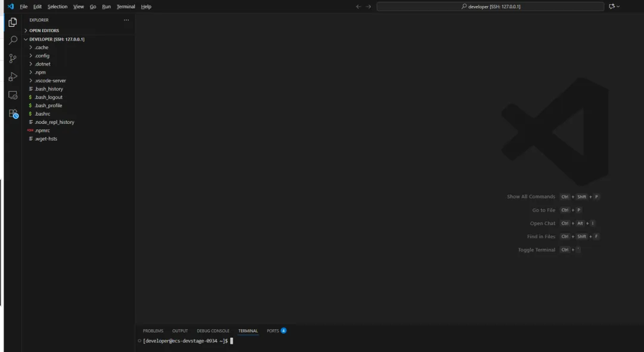Open the Help menu

pyautogui.click(x=146, y=7)
